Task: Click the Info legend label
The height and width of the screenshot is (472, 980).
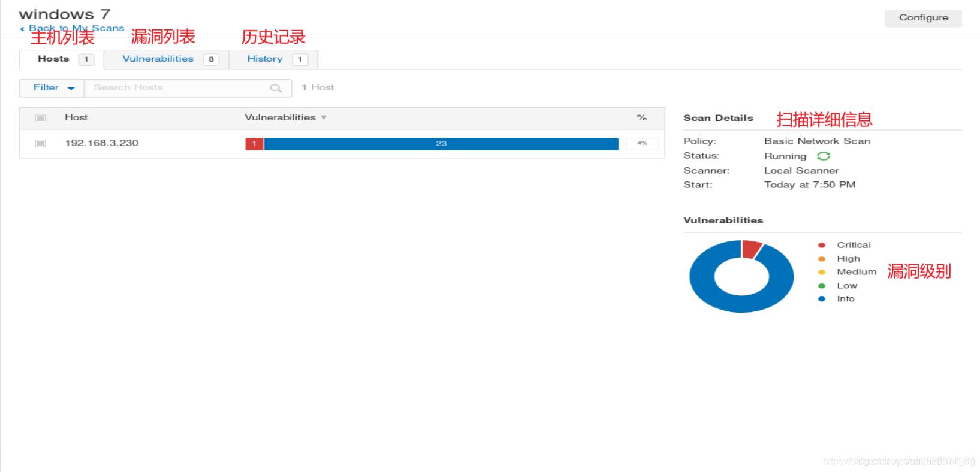Action: point(846,299)
